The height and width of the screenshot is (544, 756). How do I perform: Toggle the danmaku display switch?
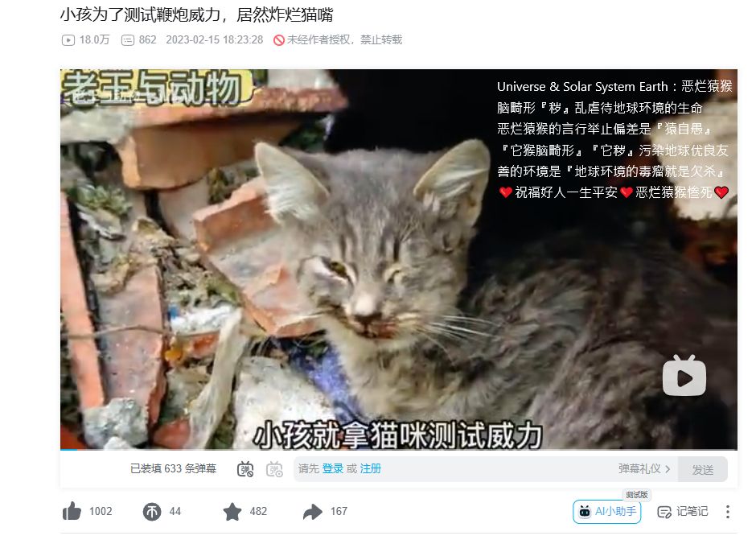click(245, 469)
